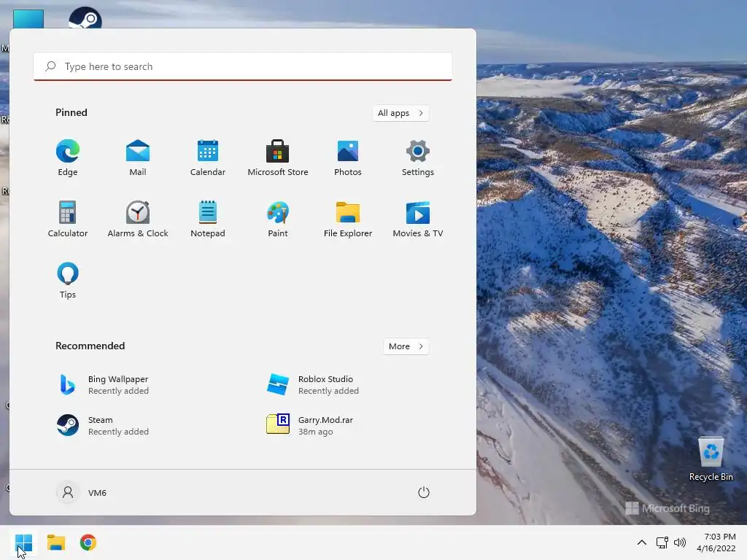Image resolution: width=747 pixels, height=560 pixels.
Task: Show all apps list
Action: pyautogui.click(x=400, y=113)
